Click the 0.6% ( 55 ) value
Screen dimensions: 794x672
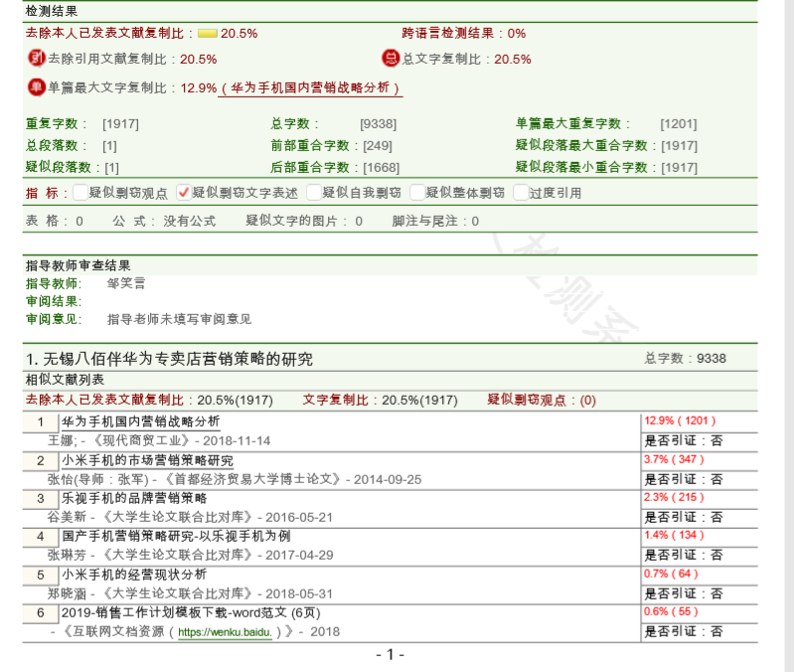pos(671,611)
